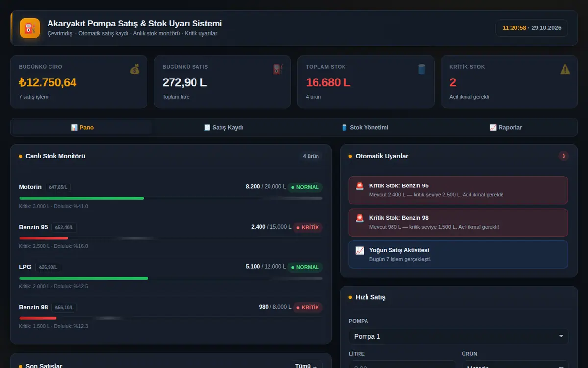Click the "4 ürün" badge in Canlı Stok Monitörü
The height and width of the screenshot is (368, 588).
point(311,156)
